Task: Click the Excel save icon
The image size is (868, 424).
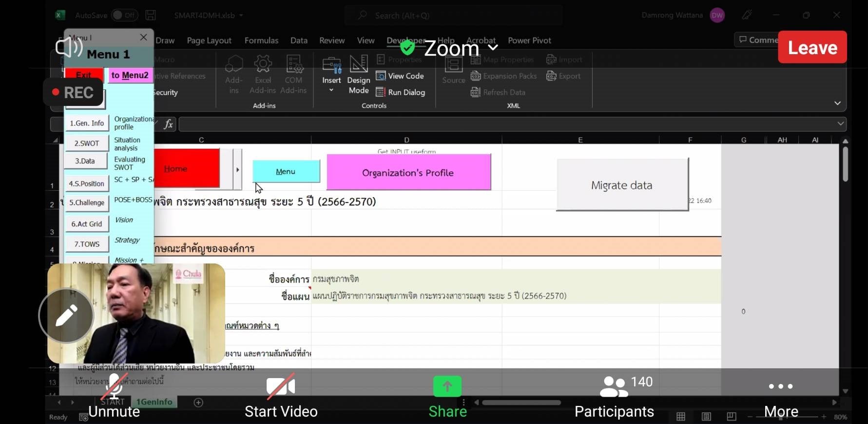Action: click(151, 15)
